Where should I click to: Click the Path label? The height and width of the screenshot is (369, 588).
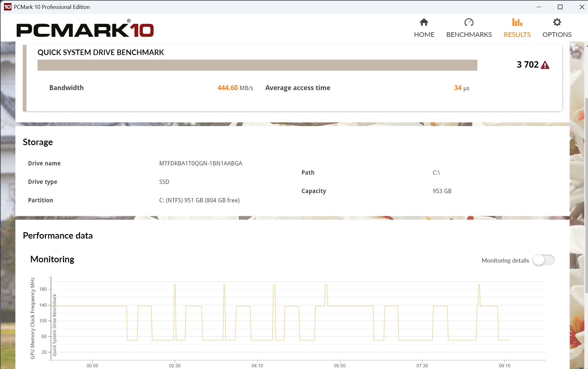coord(308,173)
